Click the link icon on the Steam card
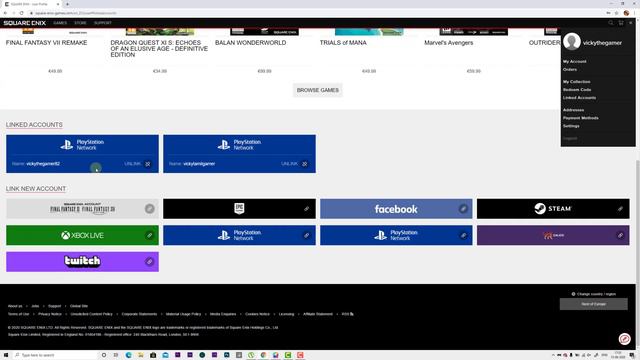The height and width of the screenshot is (360, 640). 620,209
